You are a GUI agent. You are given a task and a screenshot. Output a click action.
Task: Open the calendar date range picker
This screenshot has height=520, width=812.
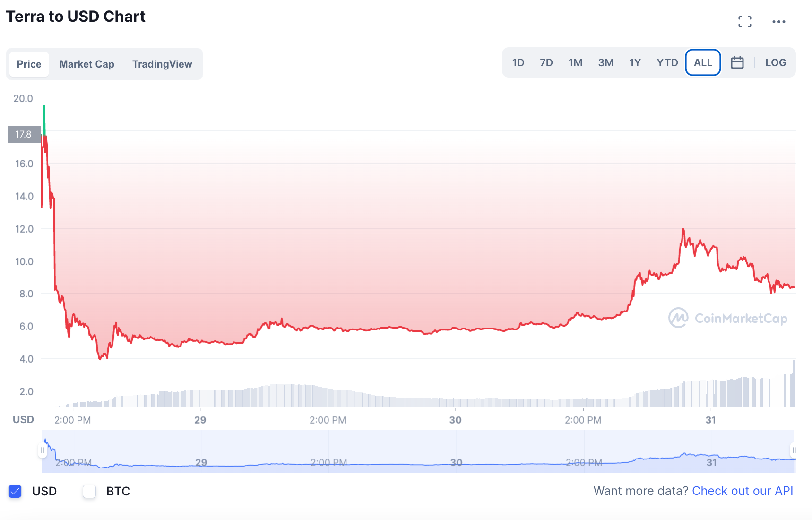tap(737, 62)
